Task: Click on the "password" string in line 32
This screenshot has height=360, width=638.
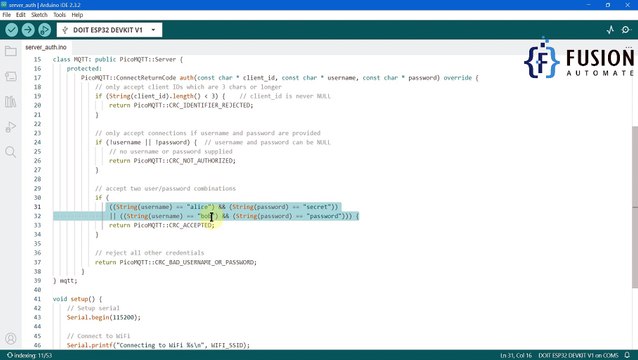Action: [324, 216]
